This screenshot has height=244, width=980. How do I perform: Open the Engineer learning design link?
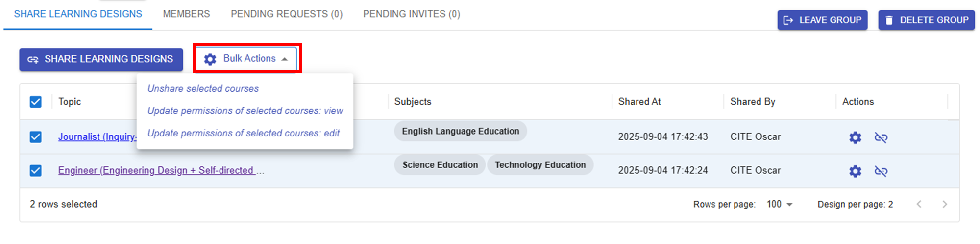click(156, 170)
